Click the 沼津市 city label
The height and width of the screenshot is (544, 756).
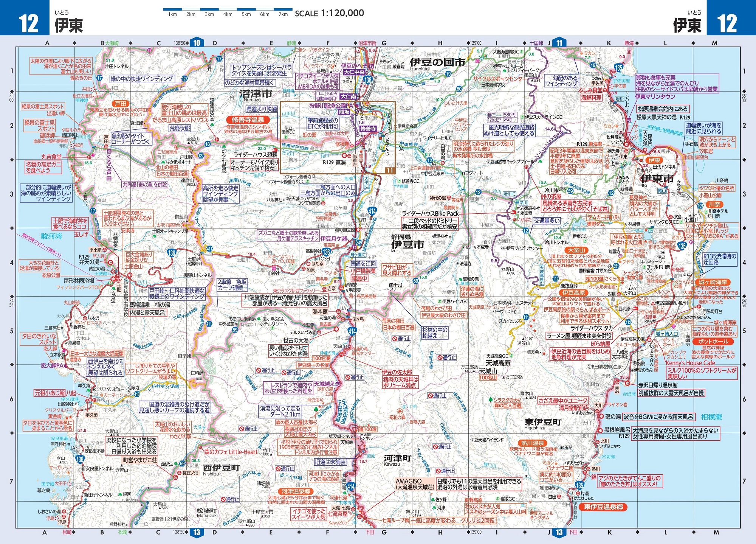pyautogui.click(x=256, y=93)
